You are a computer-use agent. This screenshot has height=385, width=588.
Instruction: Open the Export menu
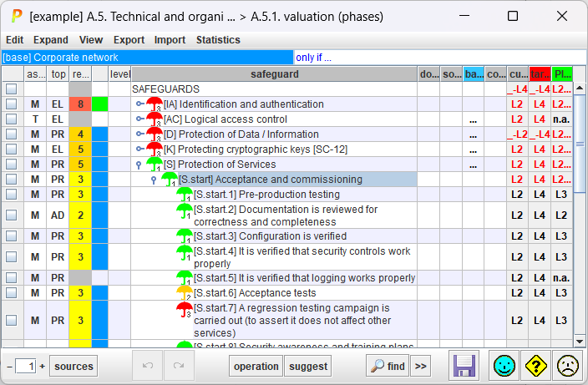[129, 40]
